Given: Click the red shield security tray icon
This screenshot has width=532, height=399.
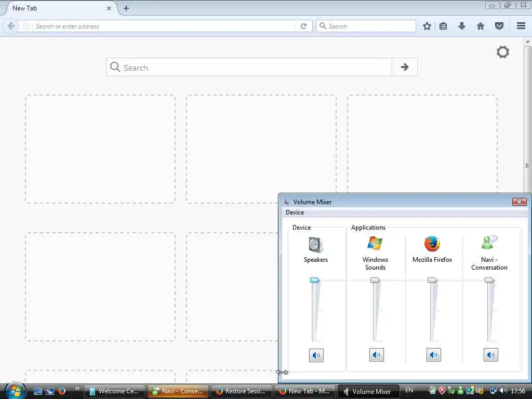Looking at the screenshot, I should (442, 391).
